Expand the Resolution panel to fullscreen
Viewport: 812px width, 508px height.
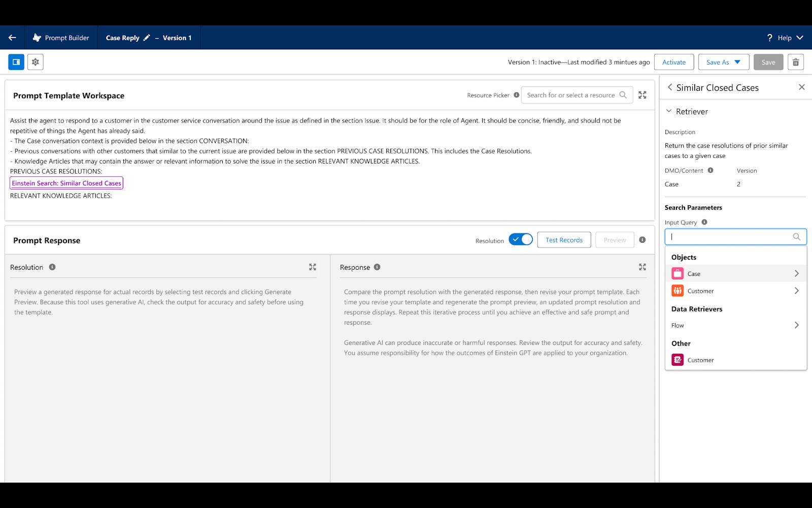[x=313, y=267]
